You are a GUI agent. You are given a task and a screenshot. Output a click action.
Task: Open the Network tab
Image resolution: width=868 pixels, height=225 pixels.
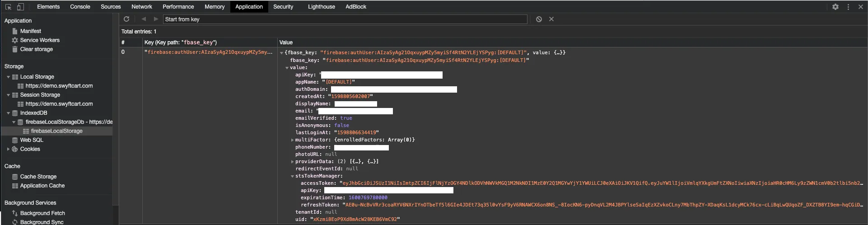coord(142,7)
